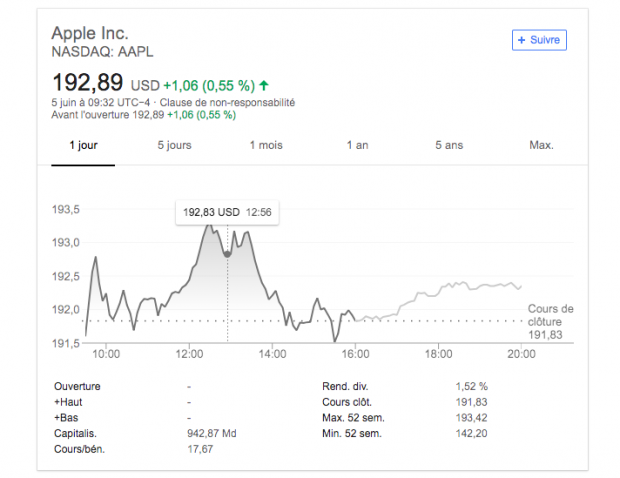Viewport: 620px width, 478px height.
Task: Click the 142,20 52-week low value
Action: tap(471, 434)
